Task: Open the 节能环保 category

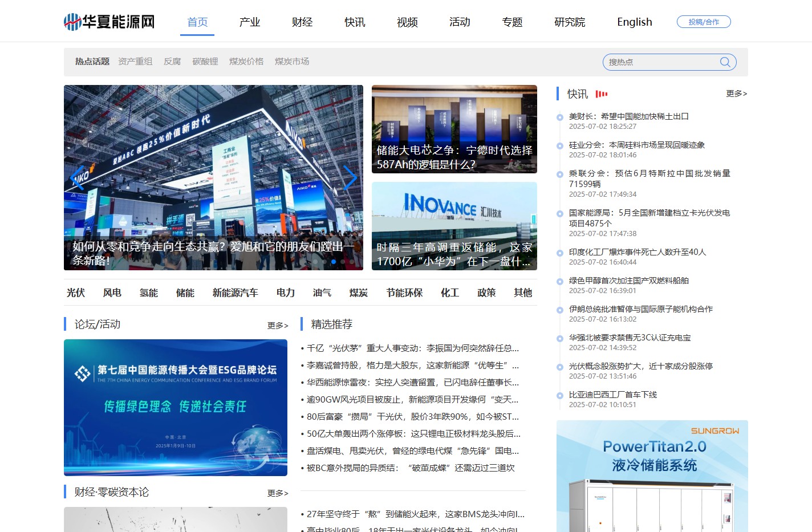Action: point(404,293)
